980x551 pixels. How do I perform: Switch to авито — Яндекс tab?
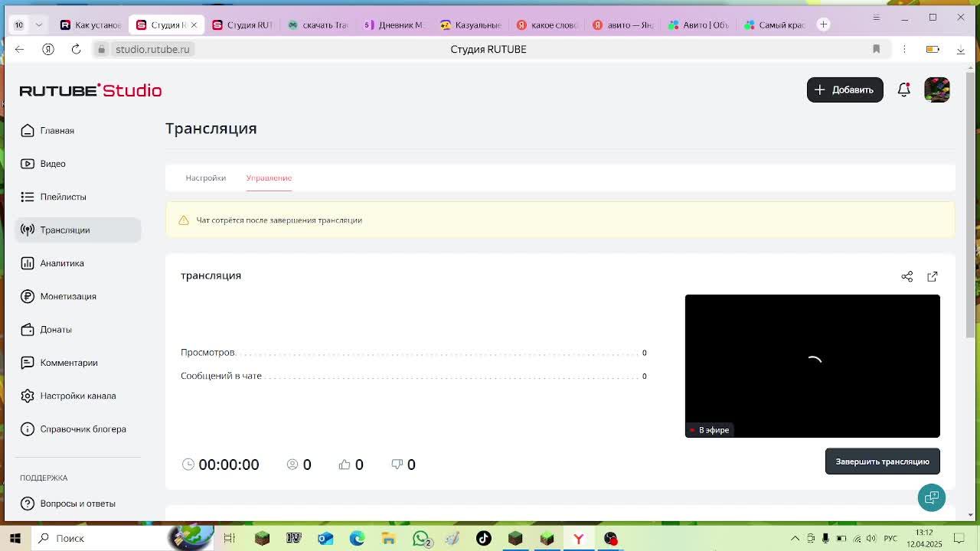click(622, 24)
